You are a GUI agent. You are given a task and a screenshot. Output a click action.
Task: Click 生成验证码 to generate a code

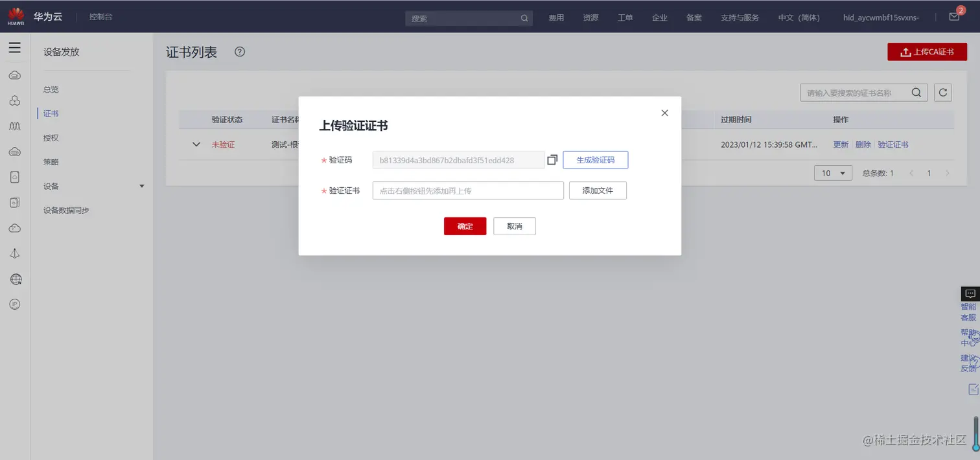point(596,159)
